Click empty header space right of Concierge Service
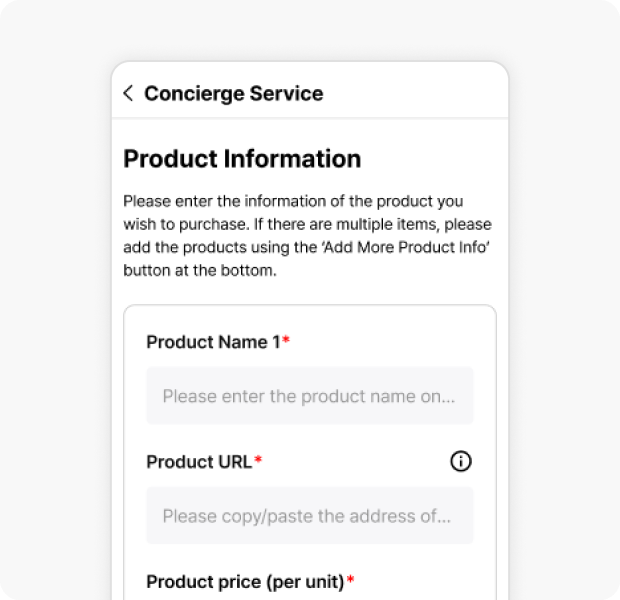This screenshot has width=620, height=600. 420,94
